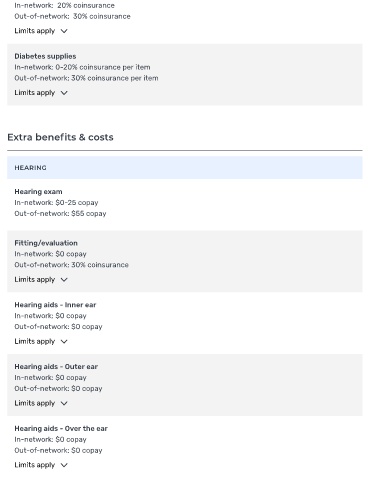
Task: Click the chevron beside Limits apply under Diabetes supplies
Action: tap(64, 93)
